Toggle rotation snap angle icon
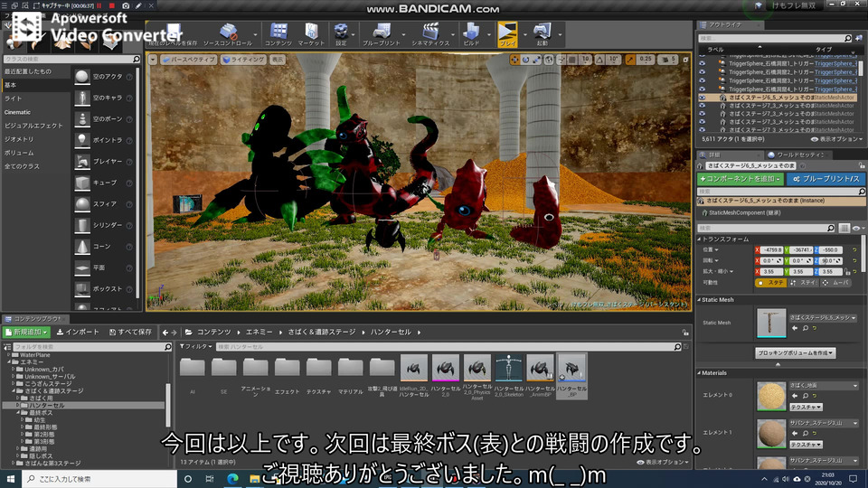 [599, 60]
